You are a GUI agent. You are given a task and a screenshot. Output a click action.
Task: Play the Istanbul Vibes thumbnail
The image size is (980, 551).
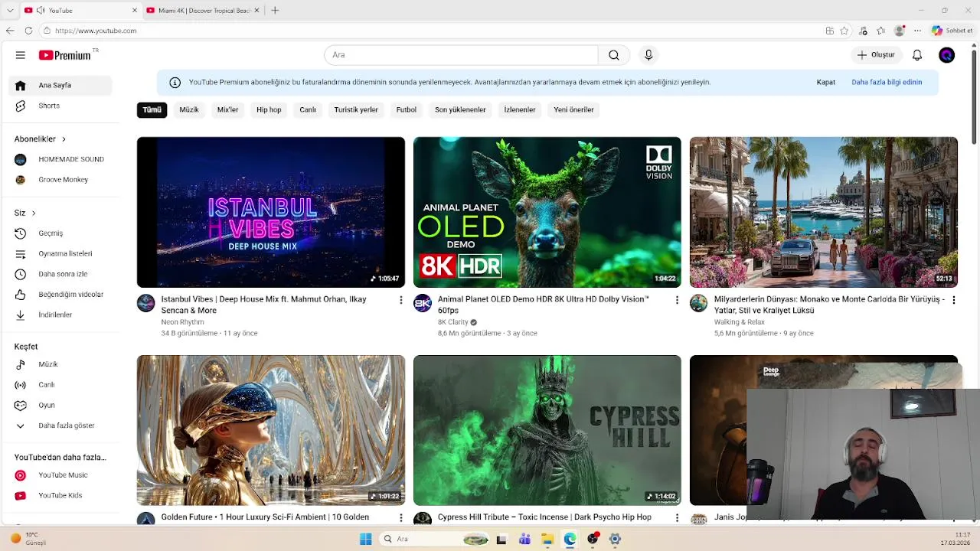(271, 212)
